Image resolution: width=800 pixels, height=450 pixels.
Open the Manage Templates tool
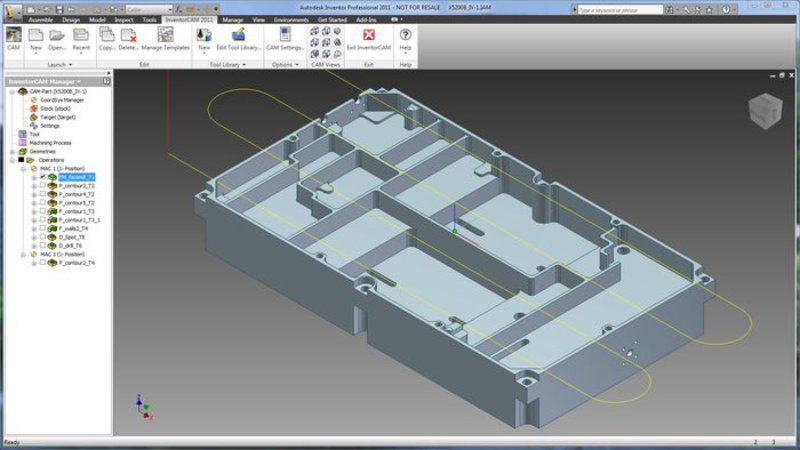[165, 40]
